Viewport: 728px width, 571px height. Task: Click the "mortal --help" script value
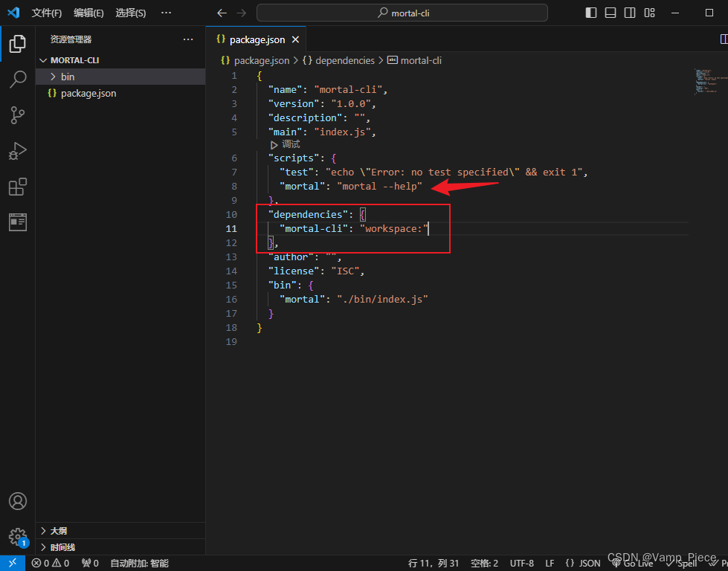coord(379,186)
